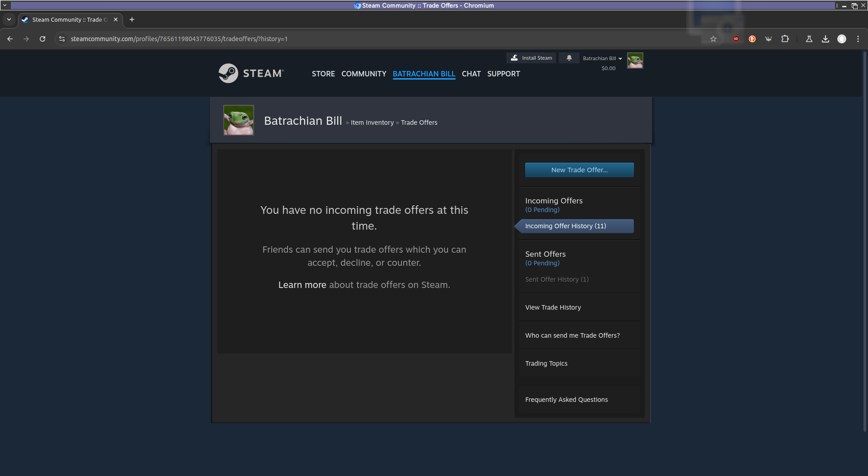This screenshot has height=476, width=868.
Task: Open the Extensions puzzle piece menu
Action: [785, 39]
